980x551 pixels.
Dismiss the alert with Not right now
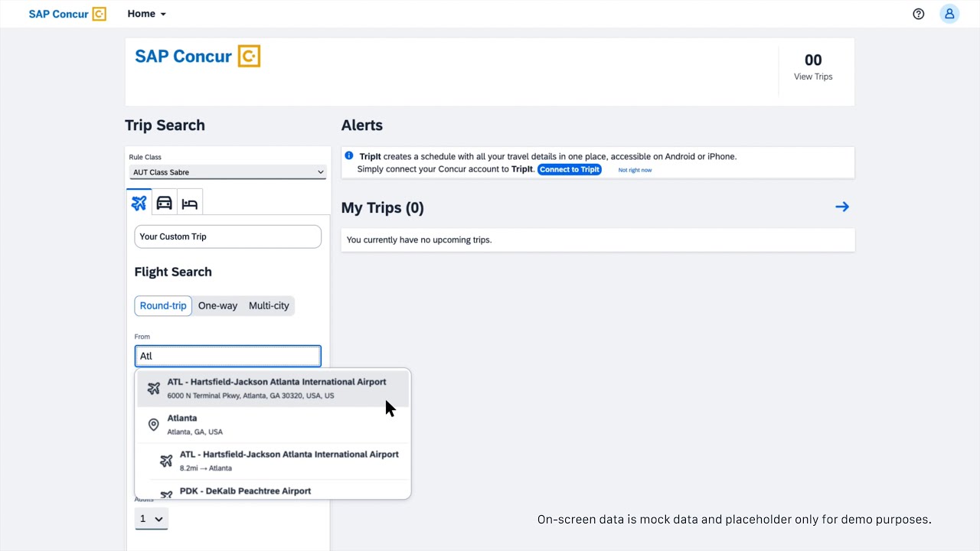[x=635, y=170]
